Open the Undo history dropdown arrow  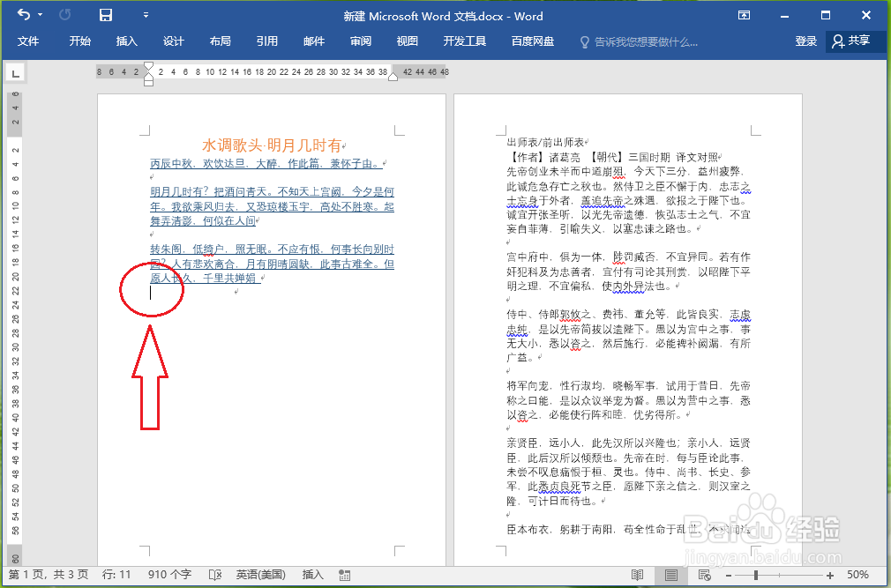[x=40, y=15]
